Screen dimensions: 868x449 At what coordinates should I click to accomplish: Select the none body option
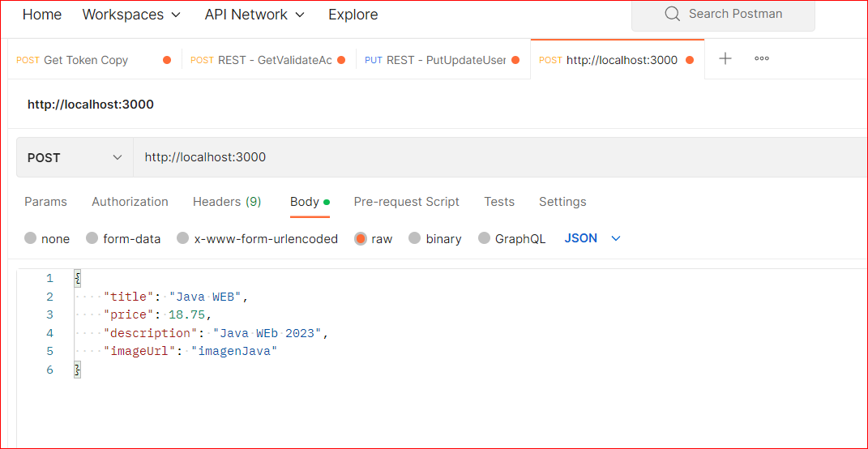click(48, 238)
